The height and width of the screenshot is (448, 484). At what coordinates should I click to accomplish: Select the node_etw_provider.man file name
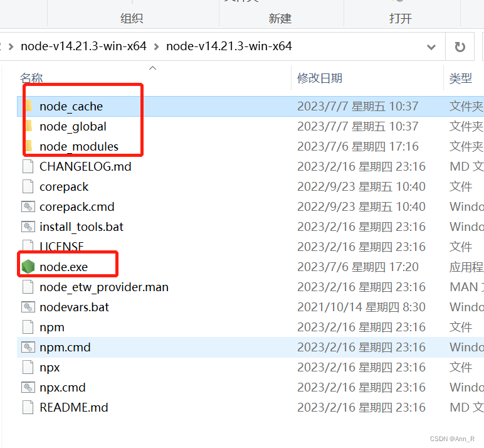tap(104, 287)
